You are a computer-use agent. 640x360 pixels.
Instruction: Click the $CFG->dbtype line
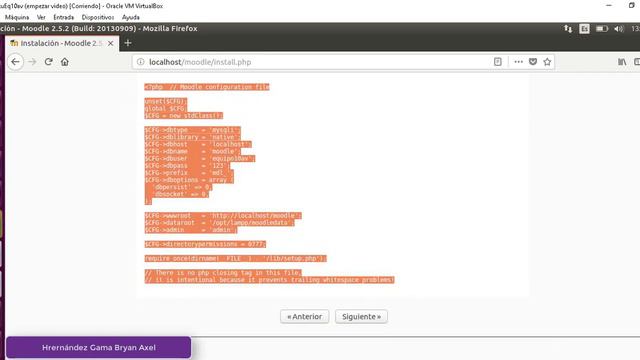coord(192,130)
